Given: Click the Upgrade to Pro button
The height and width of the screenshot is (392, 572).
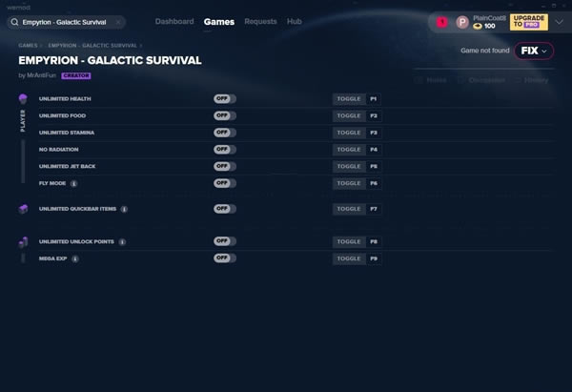Looking at the screenshot, I should coord(528,22).
